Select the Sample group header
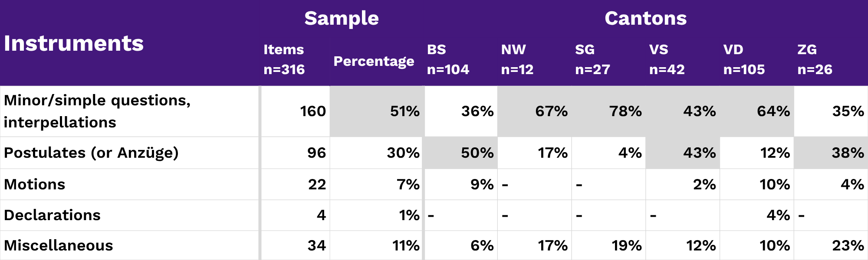Viewport: 868px width, 260px height. pos(342,18)
